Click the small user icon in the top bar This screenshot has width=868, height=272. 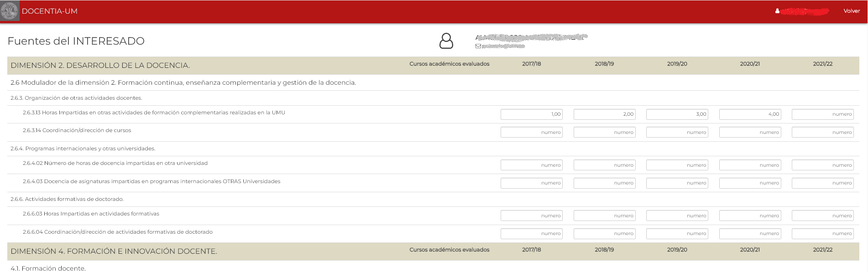[777, 11]
